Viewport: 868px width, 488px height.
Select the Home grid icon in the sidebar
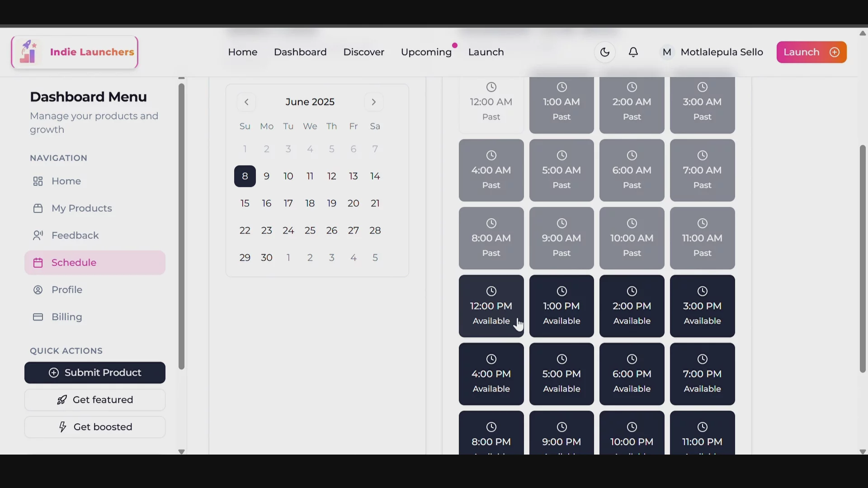point(38,181)
